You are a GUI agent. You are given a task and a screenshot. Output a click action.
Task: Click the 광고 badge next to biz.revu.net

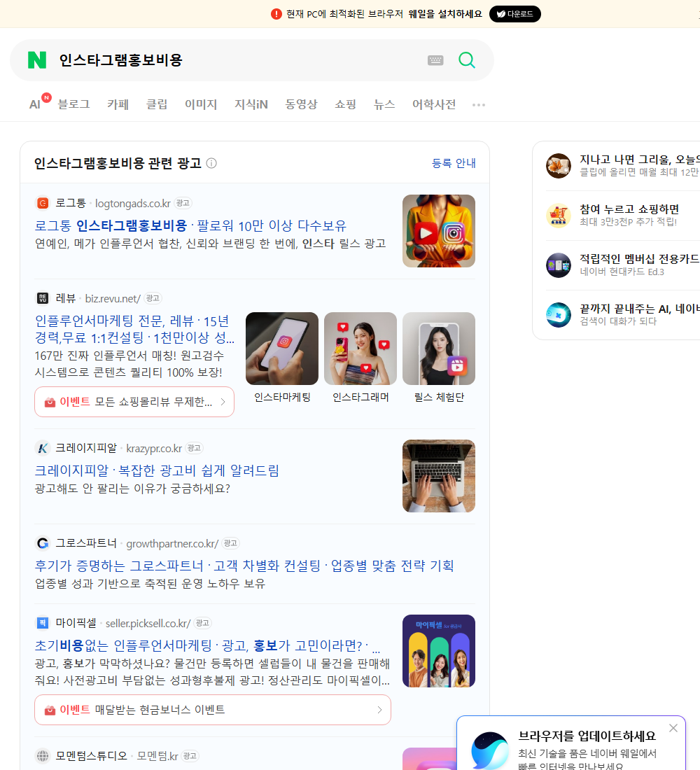pyautogui.click(x=153, y=298)
